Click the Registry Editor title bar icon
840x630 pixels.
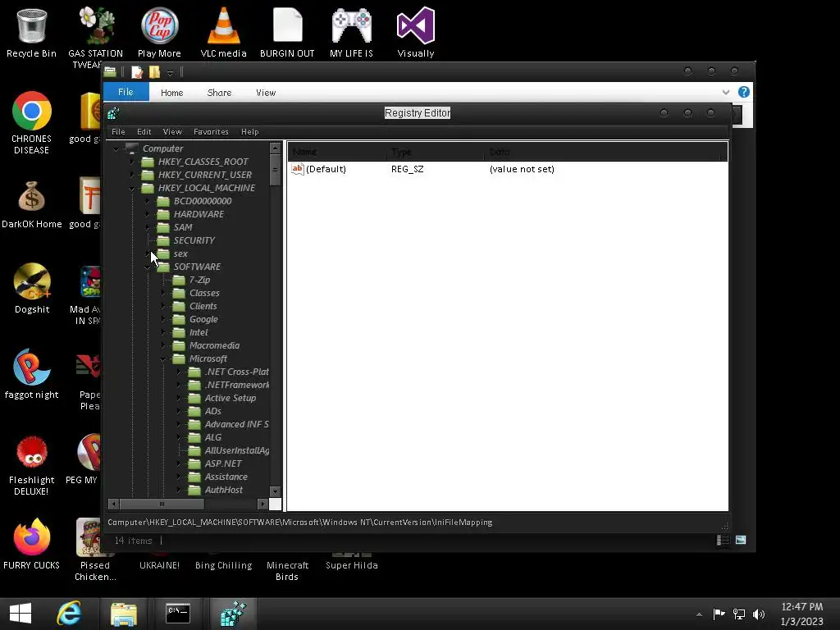click(x=113, y=113)
